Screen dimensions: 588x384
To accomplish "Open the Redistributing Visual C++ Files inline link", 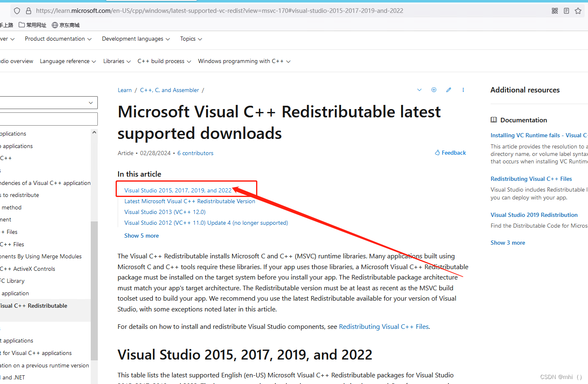I will 384,327.
